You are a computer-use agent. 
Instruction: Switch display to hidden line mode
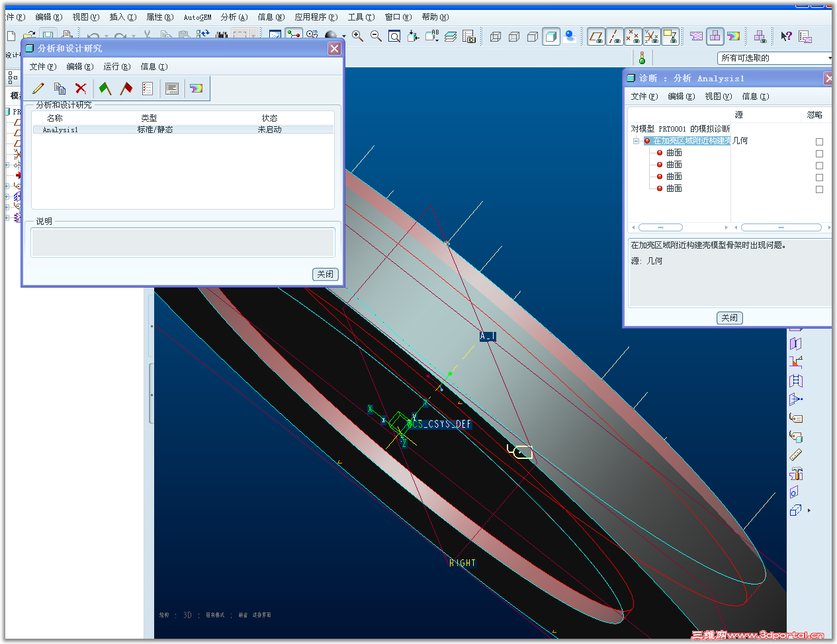(514, 36)
